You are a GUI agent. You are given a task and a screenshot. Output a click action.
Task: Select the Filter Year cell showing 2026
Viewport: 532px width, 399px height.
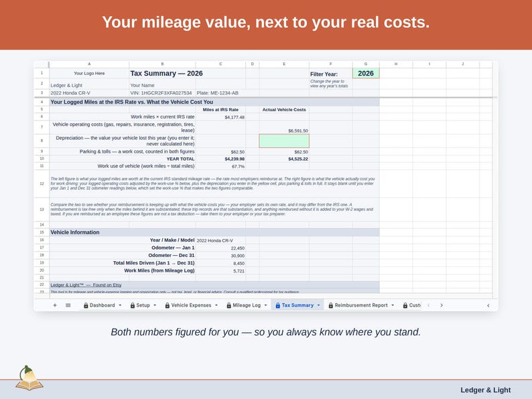tap(366, 73)
